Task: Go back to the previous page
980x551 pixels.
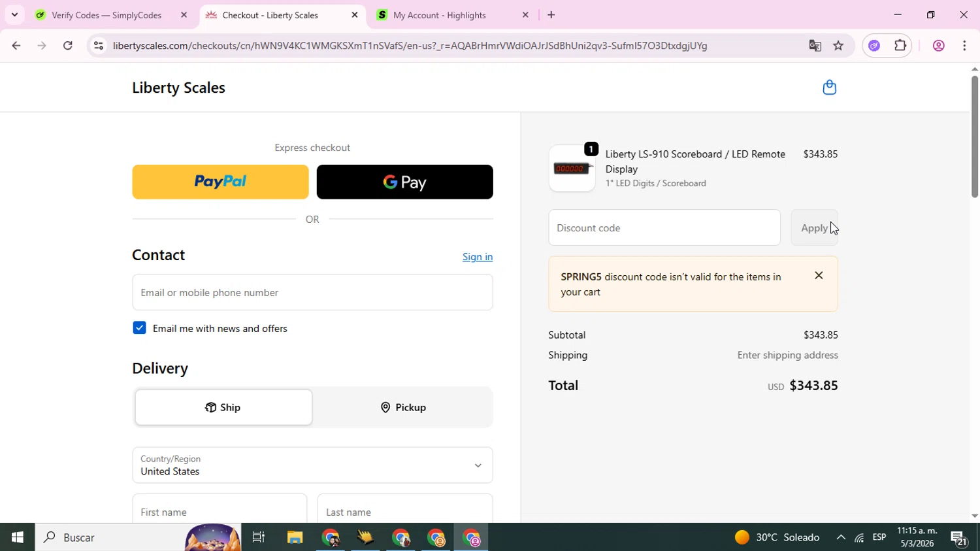Action: click(16, 46)
